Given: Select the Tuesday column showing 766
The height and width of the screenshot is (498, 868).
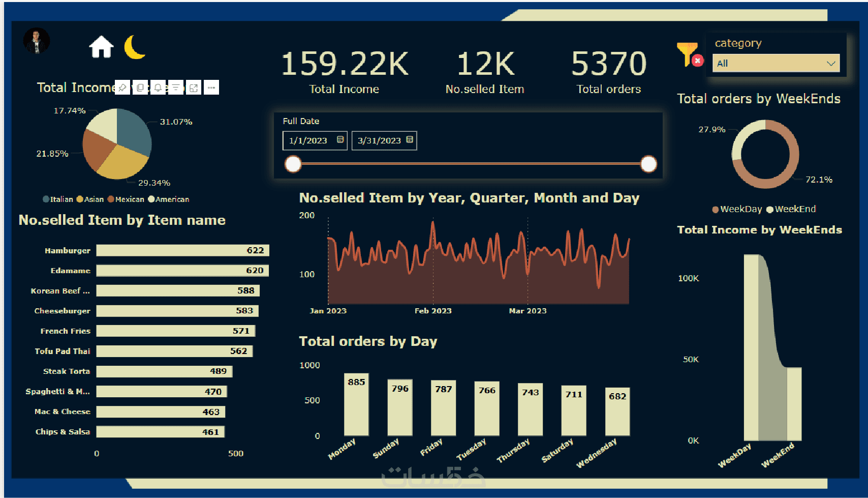Looking at the screenshot, I should [487, 408].
